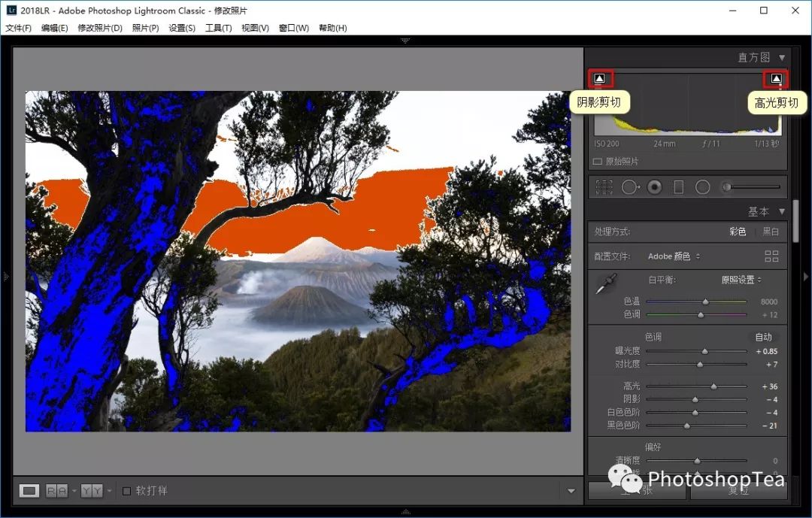Maximize the Lightroom window
Screen dimensions: 812x518
point(763,11)
